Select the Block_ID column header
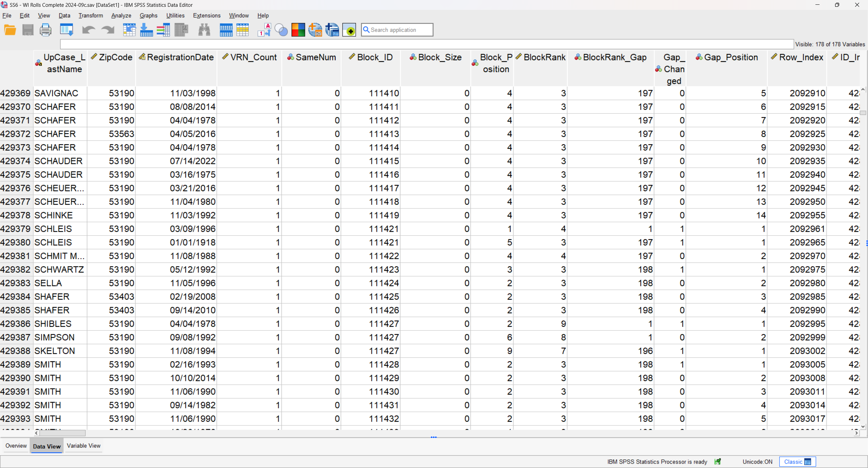Image resolution: width=868 pixels, height=468 pixels. coord(371,58)
